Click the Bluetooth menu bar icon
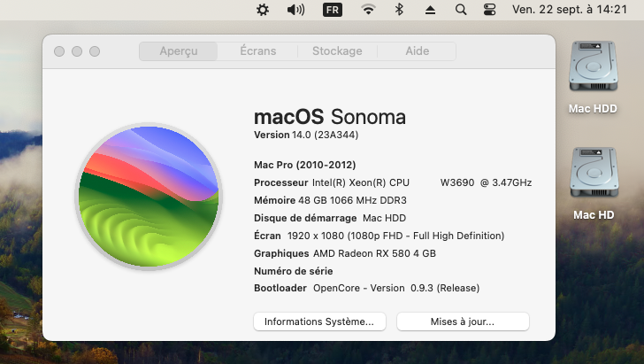Image resolution: width=644 pixels, height=364 pixels. (399, 10)
